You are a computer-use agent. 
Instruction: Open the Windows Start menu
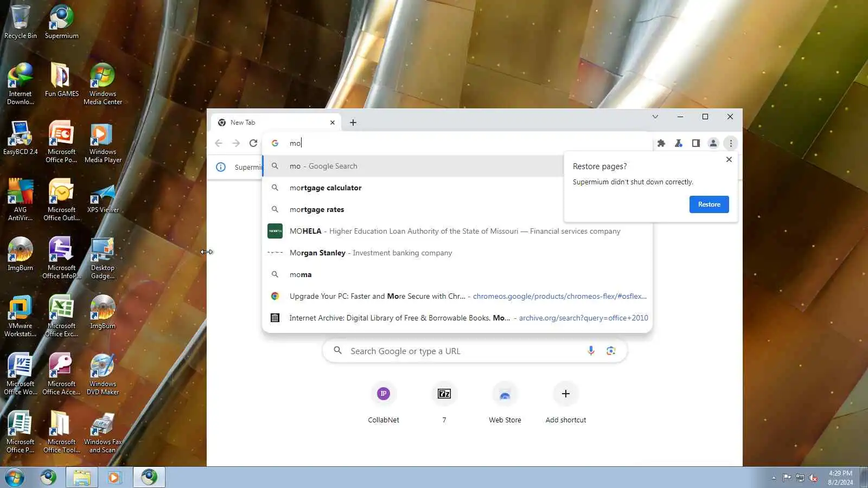[x=15, y=477]
